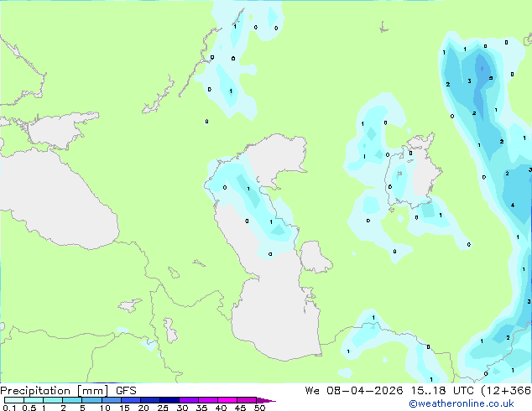Click the '4' precipitation value on the map
This screenshot has width=532, height=411.
coord(513,205)
